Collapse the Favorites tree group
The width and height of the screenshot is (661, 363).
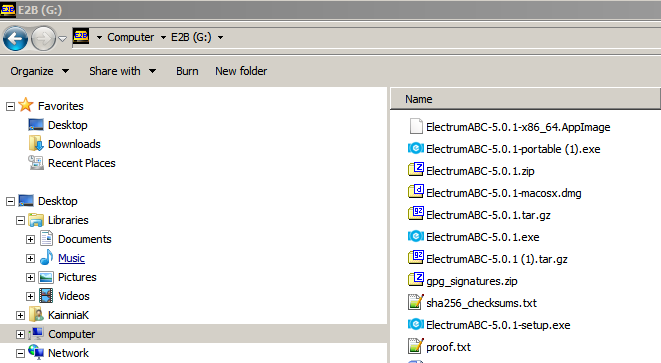(11, 106)
